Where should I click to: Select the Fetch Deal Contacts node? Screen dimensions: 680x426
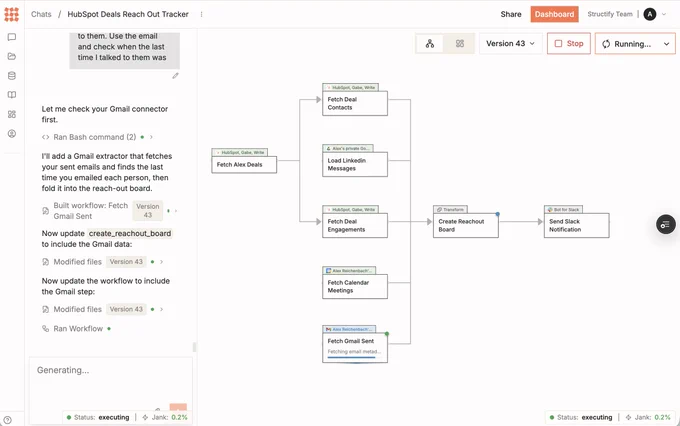click(355, 103)
